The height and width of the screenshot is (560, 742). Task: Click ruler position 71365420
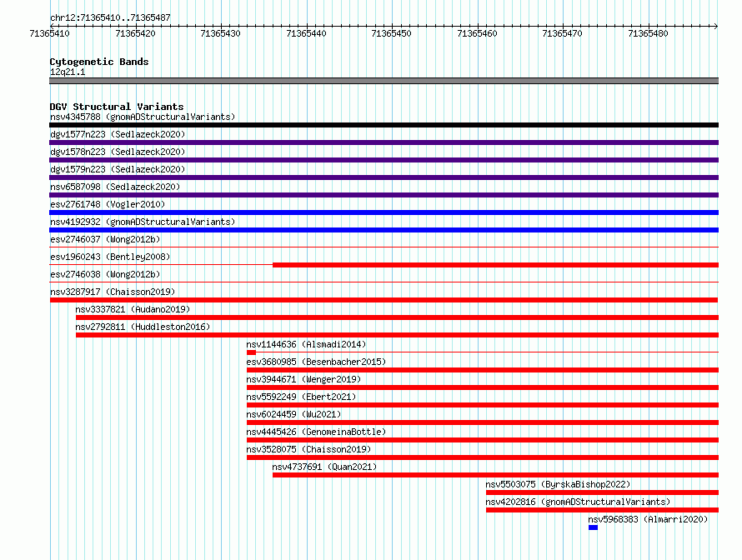click(x=135, y=33)
